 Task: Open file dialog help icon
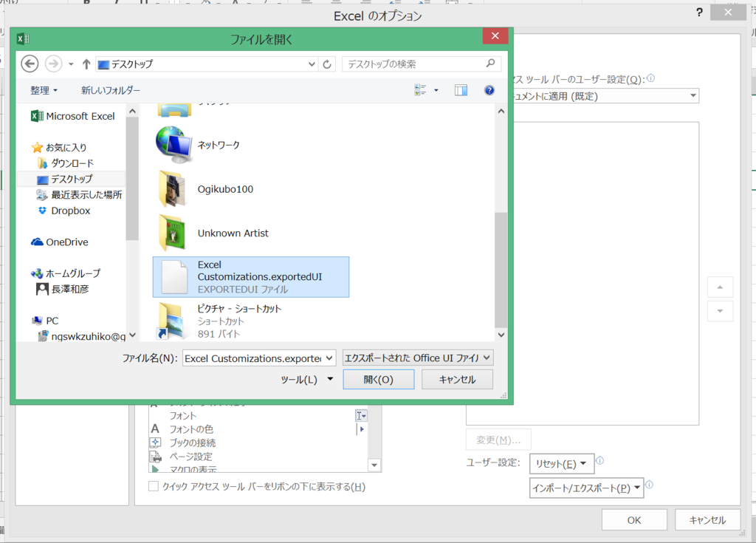coord(489,90)
